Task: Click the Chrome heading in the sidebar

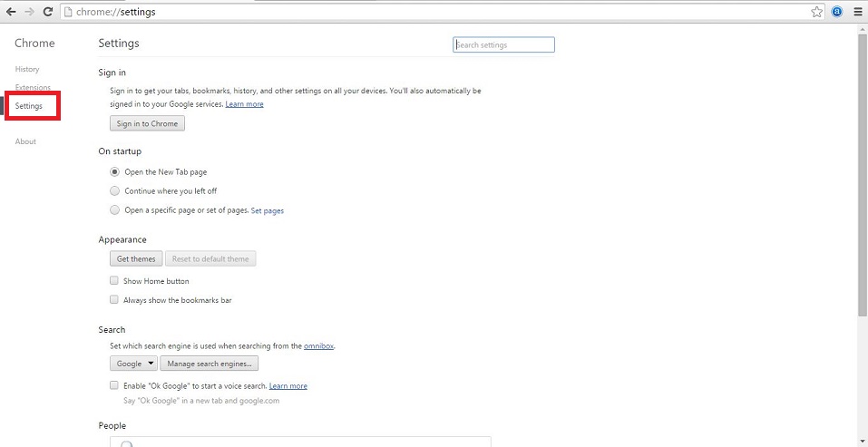Action: click(34, 44)
